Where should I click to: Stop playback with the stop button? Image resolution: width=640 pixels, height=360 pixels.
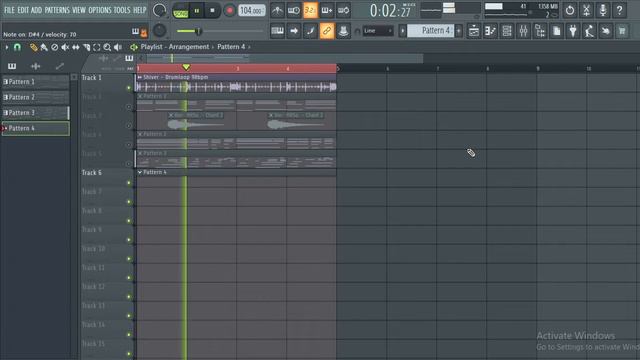click(212, 11)
